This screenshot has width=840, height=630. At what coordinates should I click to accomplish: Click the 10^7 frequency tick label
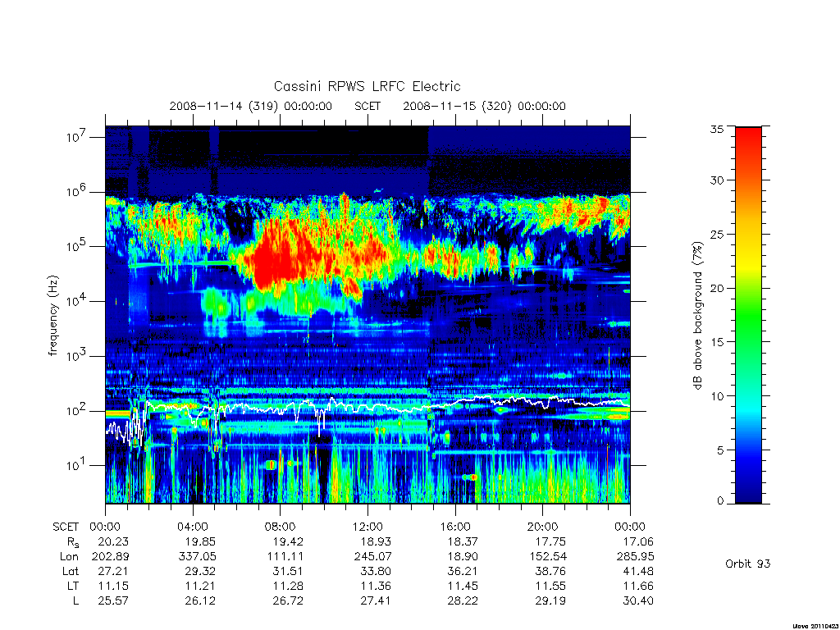[76, 137]
